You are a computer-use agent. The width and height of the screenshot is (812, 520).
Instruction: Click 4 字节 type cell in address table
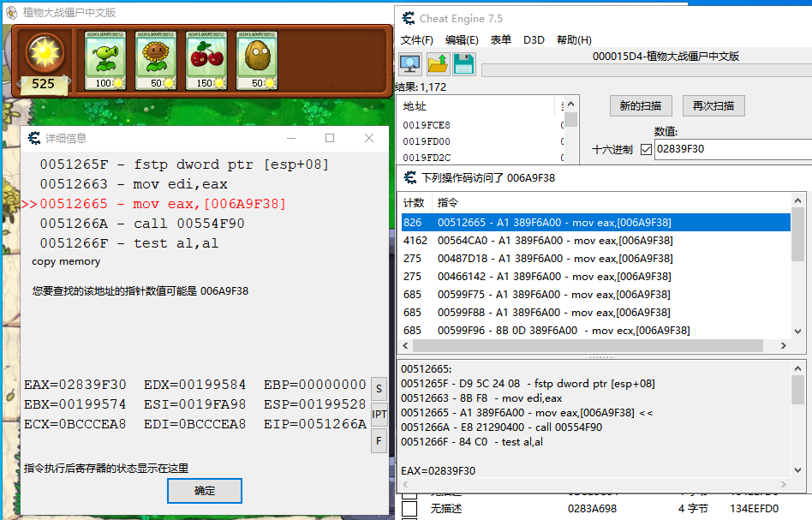pyautogui.click(x=693, y=509)
